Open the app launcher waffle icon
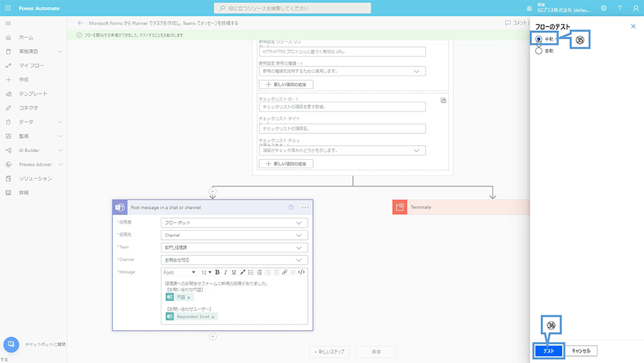Image resolution: width=644 pixels, height=363 pixels. point(8,8)
